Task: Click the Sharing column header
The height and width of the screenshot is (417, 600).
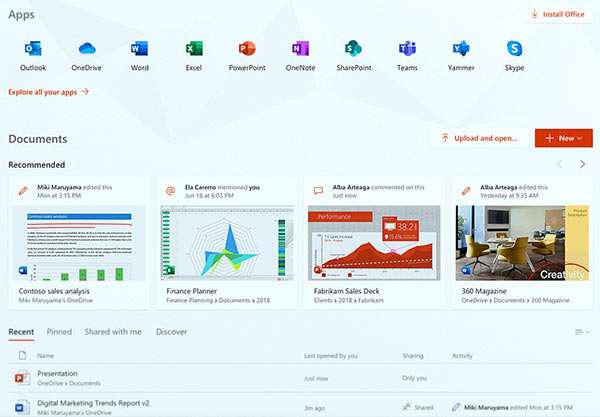Action: [413, 356]
